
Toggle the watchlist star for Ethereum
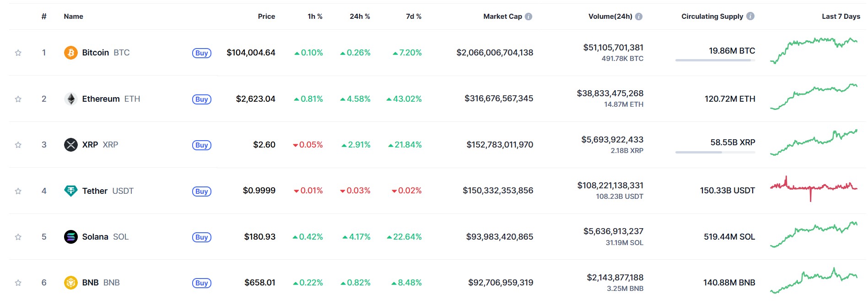[x=18, y=99]
